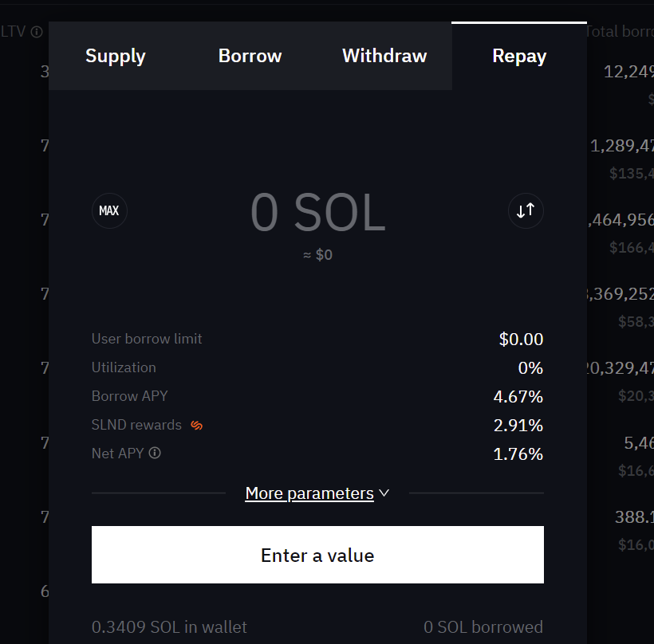Image resolution: width=654 pixels, height=644 pixels.
Task: Click the Net APY info icon
Action: 155,453
